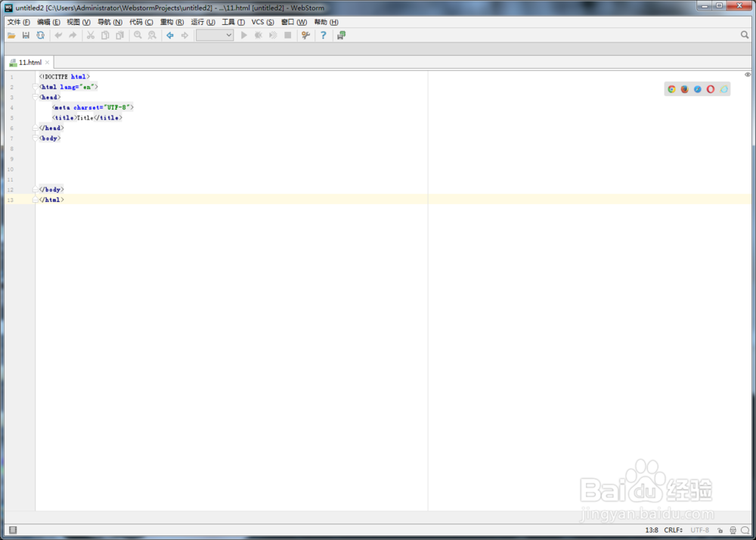This screenshot has width=756, height=540.
Task: Preview the page in Firefox
Action: tap(684, 88)
